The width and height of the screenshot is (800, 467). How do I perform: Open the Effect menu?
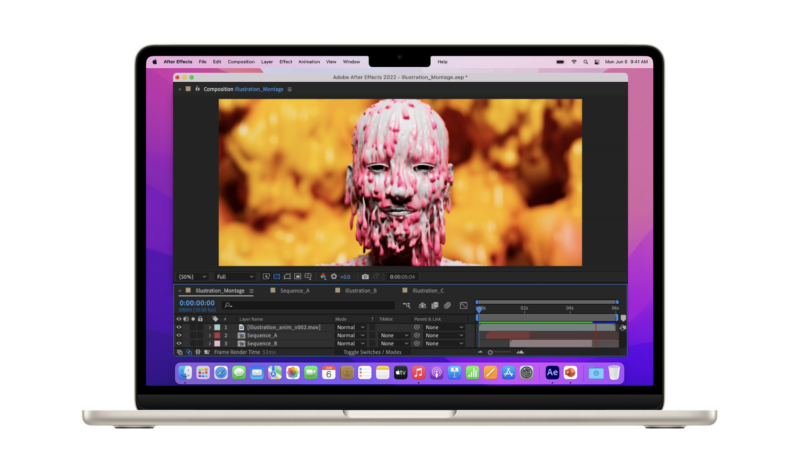pyautogui.click(x=286, y=62)
